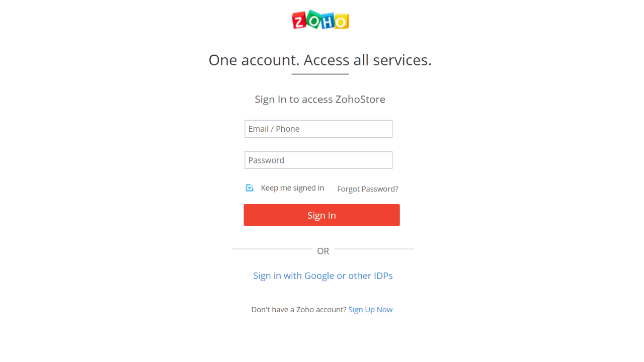Follow the Sign Up Now link
The width and height of the screenshot is (644, 362).
(370, 310)
